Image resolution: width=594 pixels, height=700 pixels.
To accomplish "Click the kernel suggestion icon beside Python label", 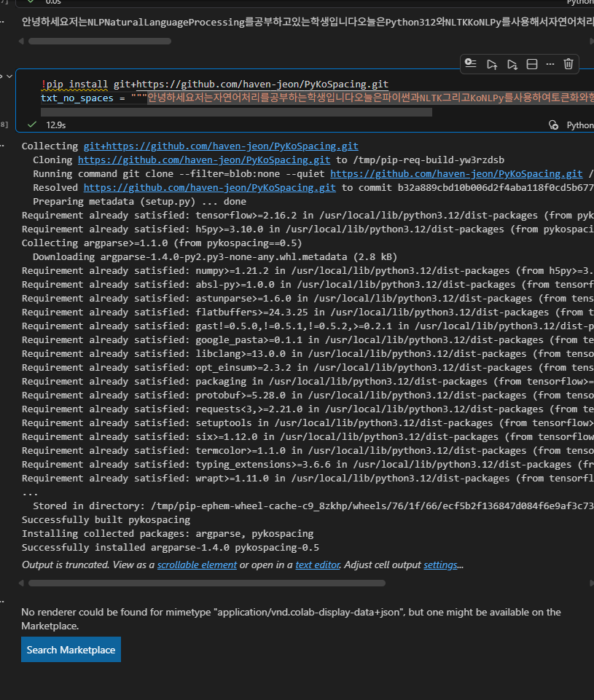I will point(553,125).
